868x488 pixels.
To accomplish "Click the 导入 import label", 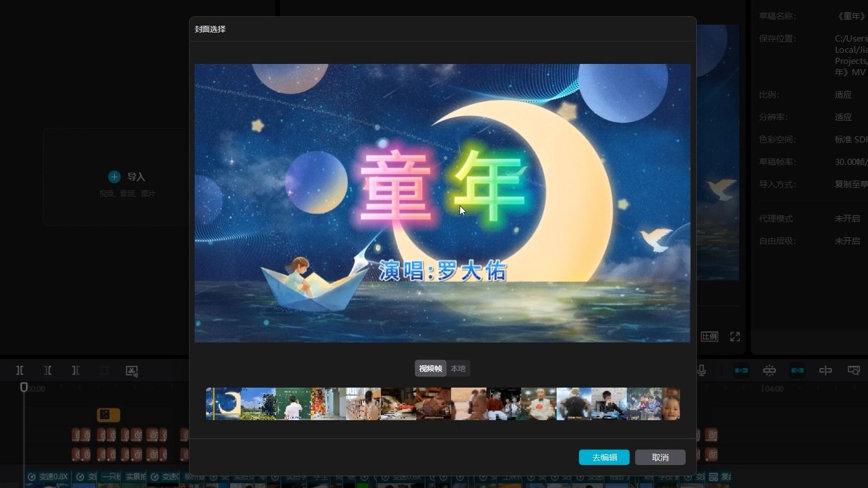I will pos(136,177).
